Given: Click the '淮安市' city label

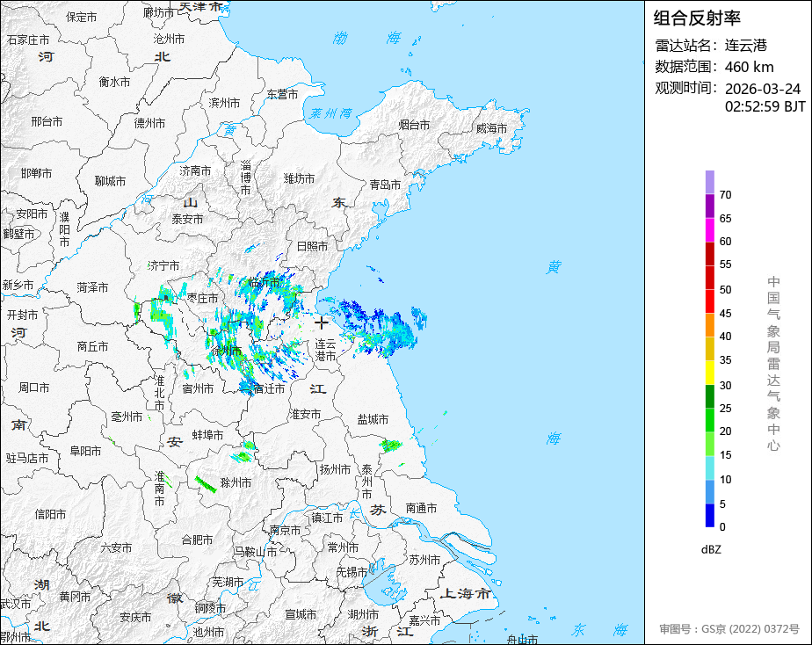Looking at the screenshot, I should pos(305,414).
